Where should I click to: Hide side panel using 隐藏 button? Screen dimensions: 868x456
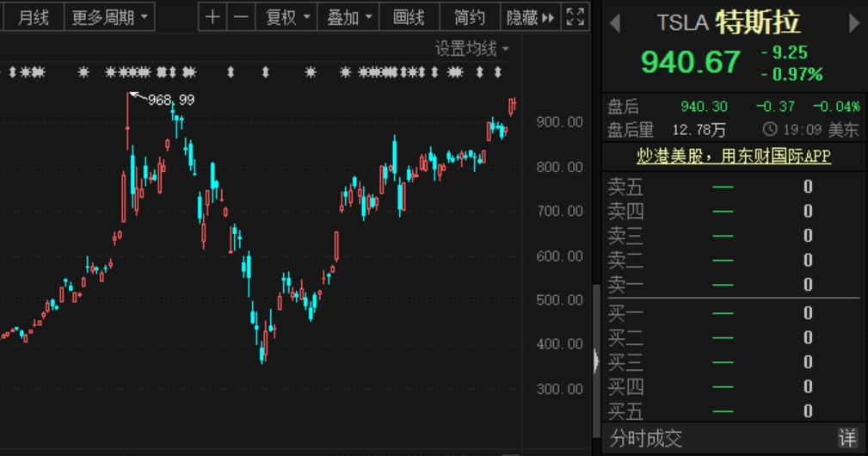point(529,16)
